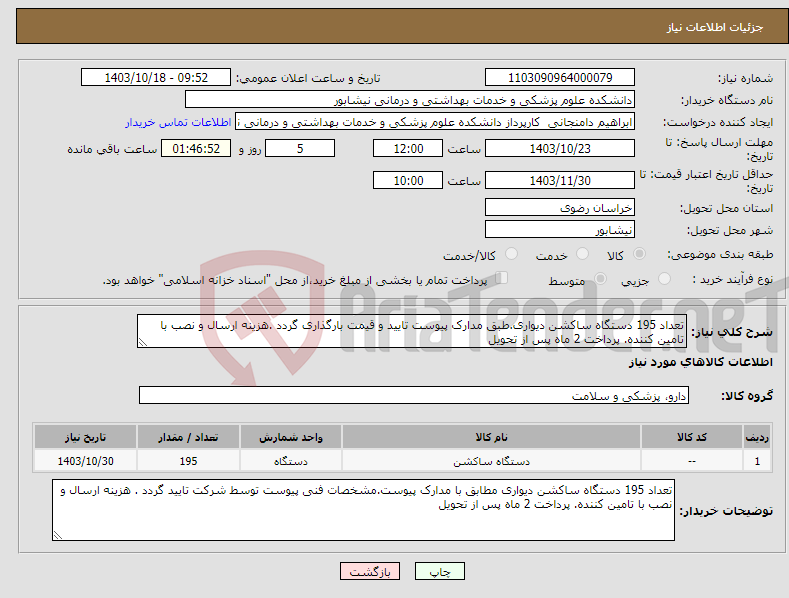Click the announcement date field 1403/10/18 - 09:52
The width and height of the screenshot is (789, 598).
(156, 78)
